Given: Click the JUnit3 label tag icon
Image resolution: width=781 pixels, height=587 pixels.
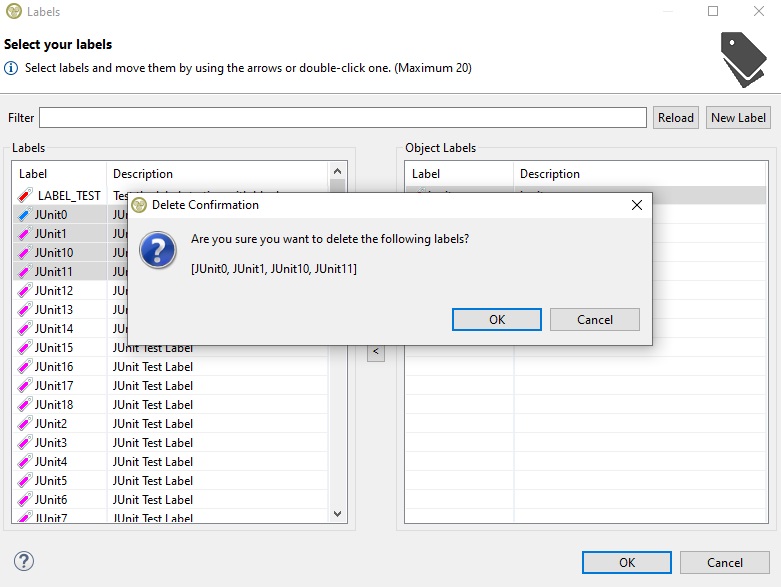Looking at the screenshot, I should pos(25,443).
